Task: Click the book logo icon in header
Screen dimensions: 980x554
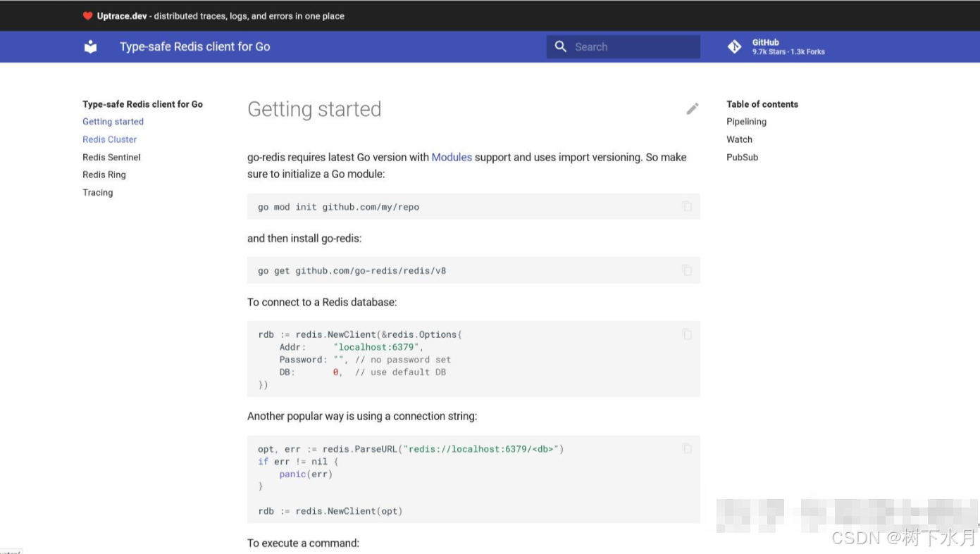Action: tap(90, 46)
